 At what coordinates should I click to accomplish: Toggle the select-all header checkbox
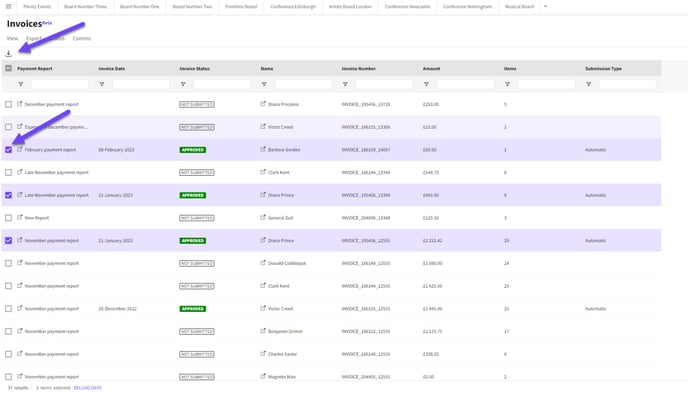click(8, 68)
